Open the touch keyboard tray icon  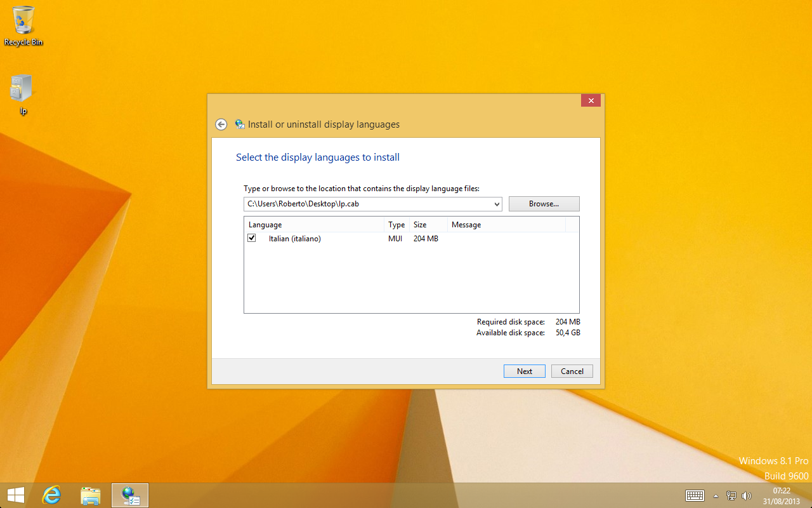coord(695,495)
